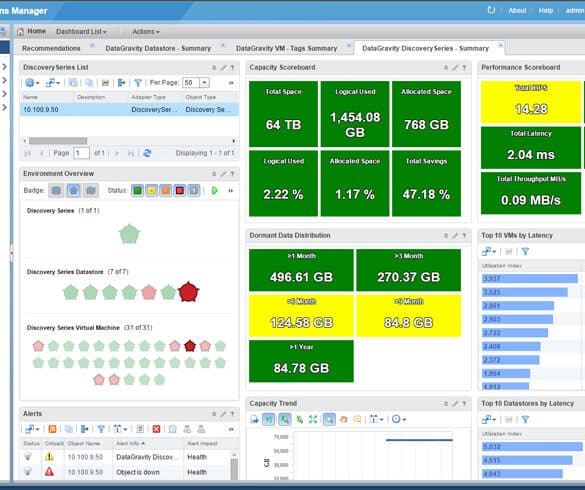Select the Discovery Series green pentagon badge
Viewport: 585px width, 490px height.
(129, 234)
